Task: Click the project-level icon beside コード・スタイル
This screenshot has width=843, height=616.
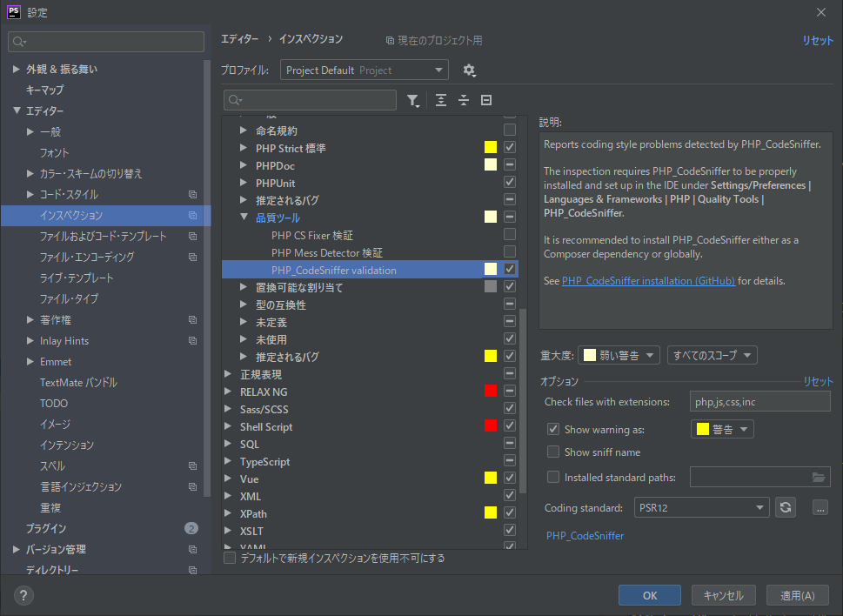Action: coord(192,195)
